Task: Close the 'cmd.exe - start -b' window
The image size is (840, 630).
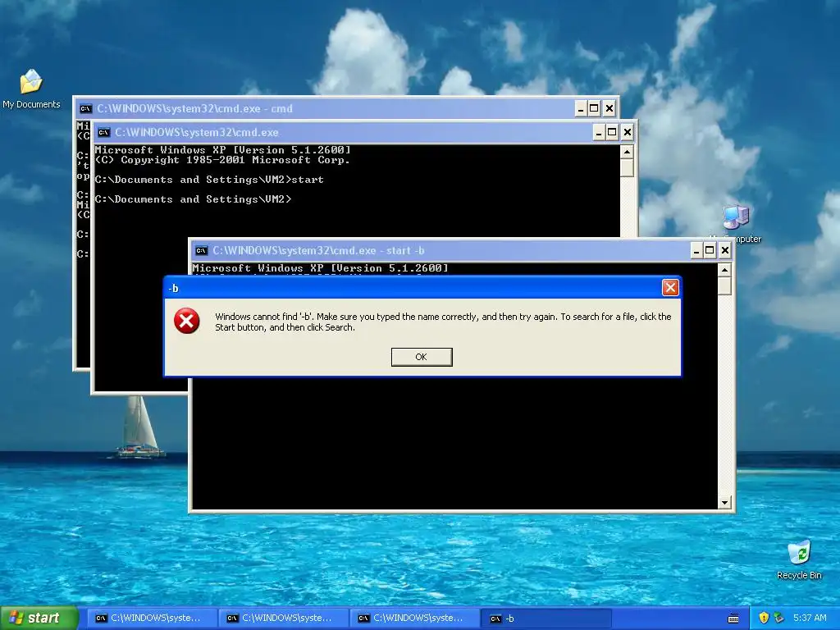Action: pyautogui.click(x=725, y=250)
